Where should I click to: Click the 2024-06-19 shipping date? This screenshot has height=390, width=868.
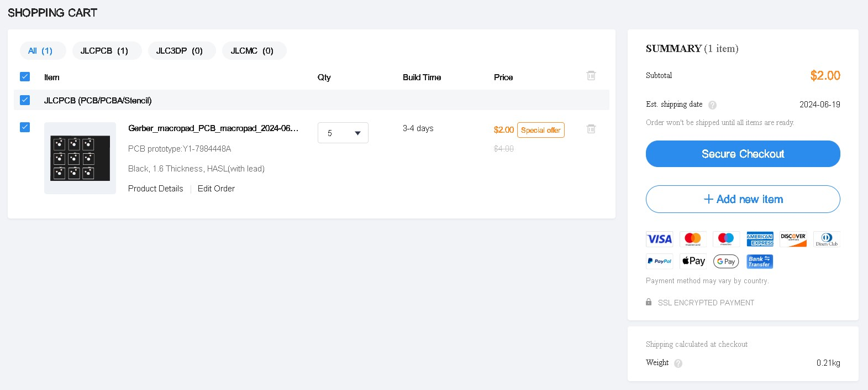(820, 105)
